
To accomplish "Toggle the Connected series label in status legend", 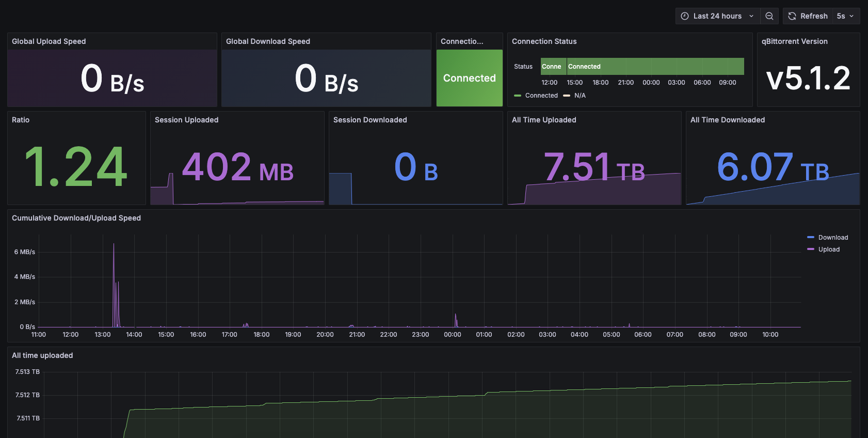I will (541, 96).
